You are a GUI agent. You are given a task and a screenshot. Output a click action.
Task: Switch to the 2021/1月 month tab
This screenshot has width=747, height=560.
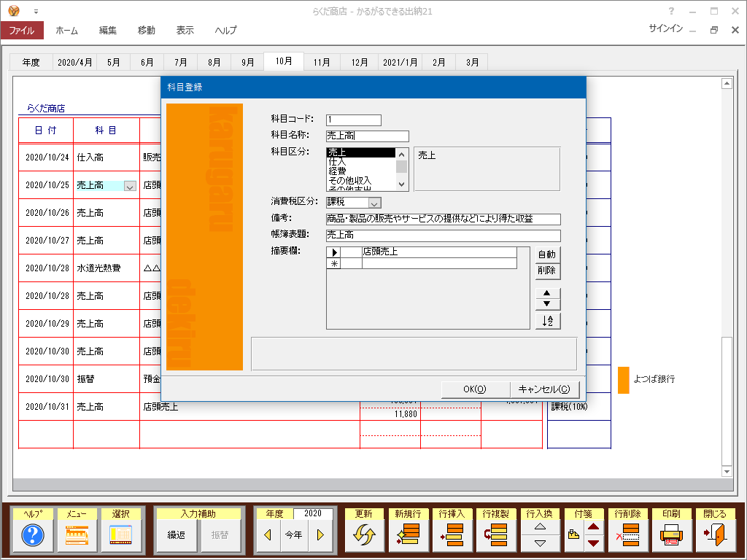[x=400, y=63]
